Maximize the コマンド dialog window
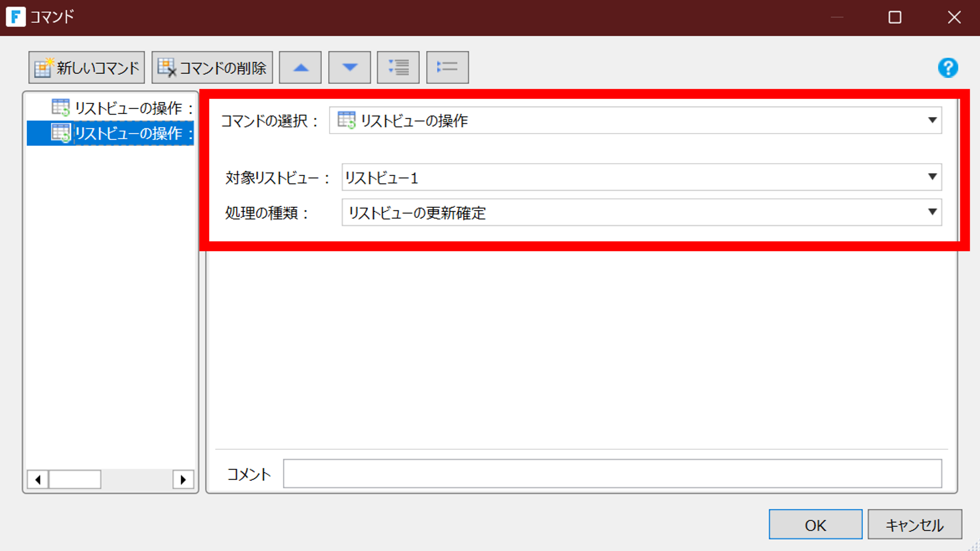Screen dimensions: 980x551 click(894, 17)
